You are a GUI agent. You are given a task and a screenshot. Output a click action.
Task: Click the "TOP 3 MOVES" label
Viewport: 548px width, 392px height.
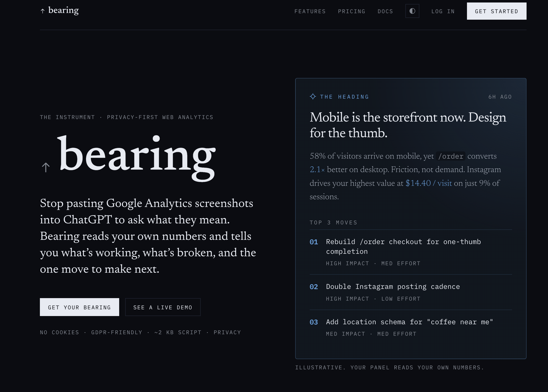click(333, 223)
